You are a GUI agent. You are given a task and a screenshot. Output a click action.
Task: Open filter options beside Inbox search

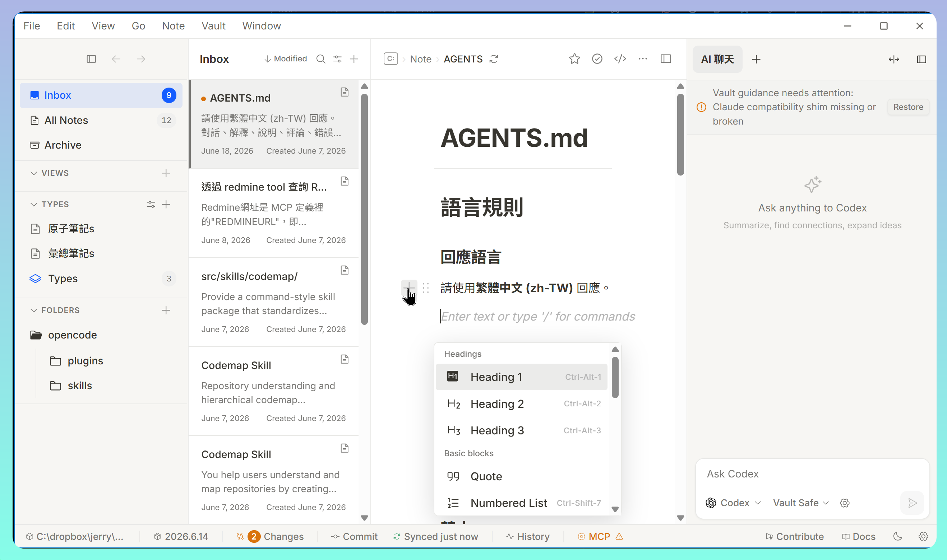(337, 59)
